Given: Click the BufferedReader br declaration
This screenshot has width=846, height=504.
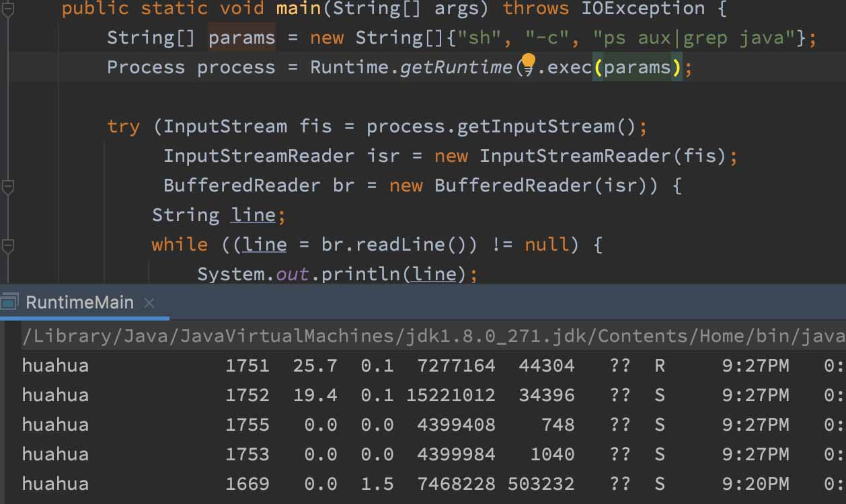Looking at the screenshot, I should [x=343, y=185].
